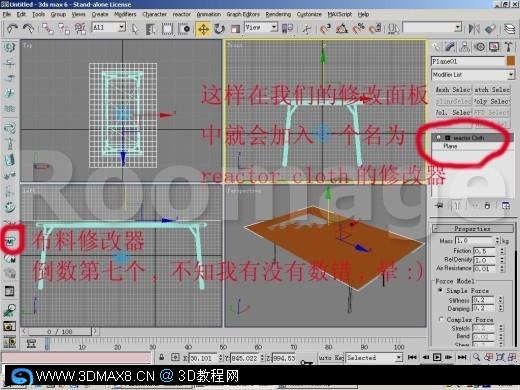The height and width of the screenshot is (390, 520).
Task: Activate the Select and Link tool
Action: (48, 29)
